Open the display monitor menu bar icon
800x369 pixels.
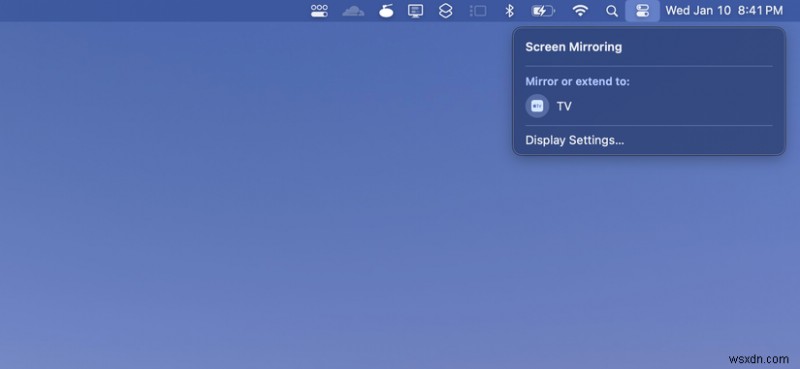tap(415, 11)
